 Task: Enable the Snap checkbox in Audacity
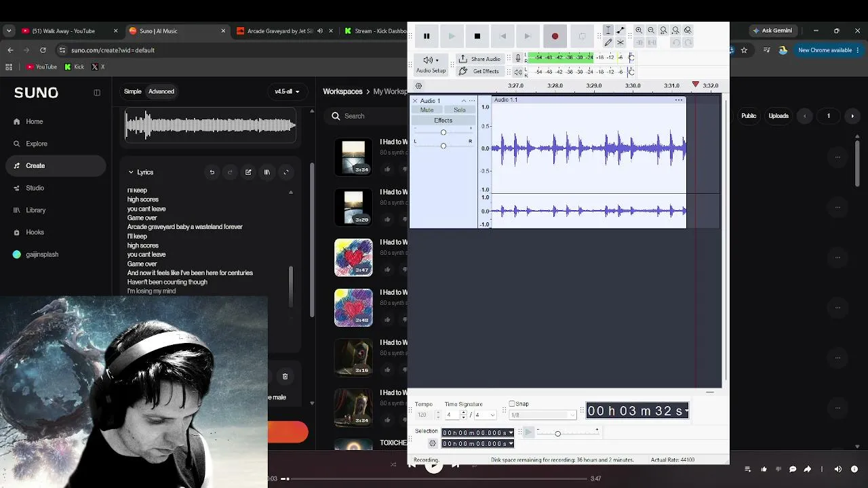512,404
